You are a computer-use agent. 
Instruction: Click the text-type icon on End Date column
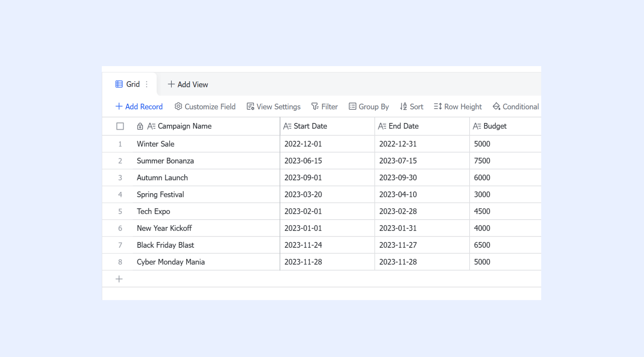click(382, 126)
